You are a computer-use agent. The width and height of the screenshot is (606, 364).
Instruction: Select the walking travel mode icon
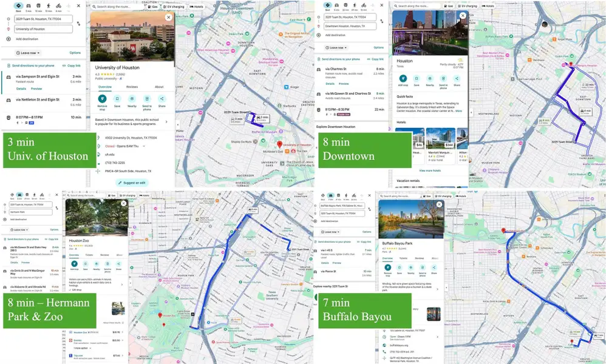point(50,5)
